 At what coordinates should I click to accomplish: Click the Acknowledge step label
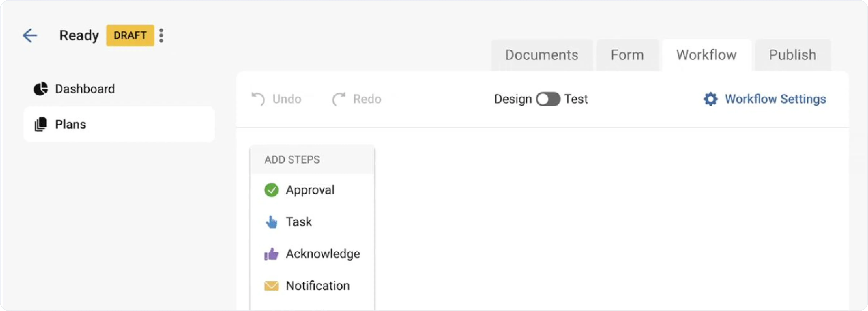[x=323, y=254]
